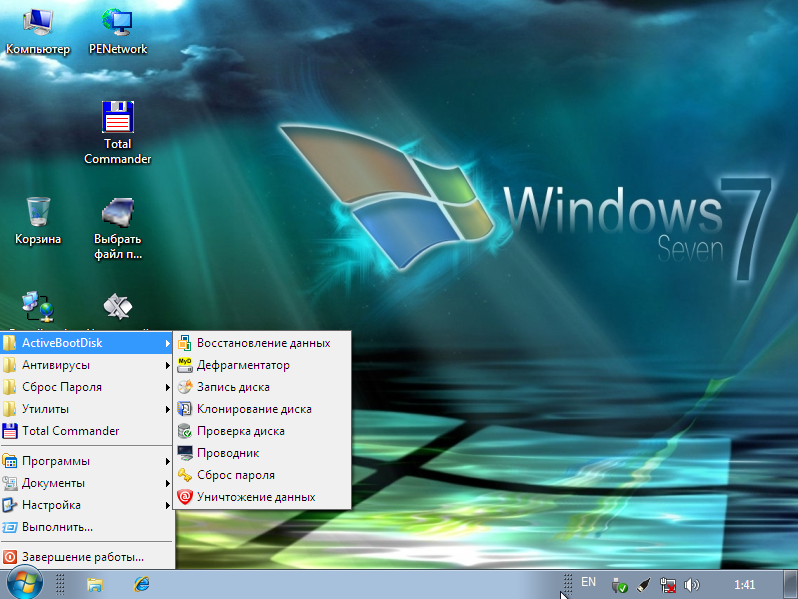Click the Проверка диска icon
798x599 pixels.
coord(184,431)
